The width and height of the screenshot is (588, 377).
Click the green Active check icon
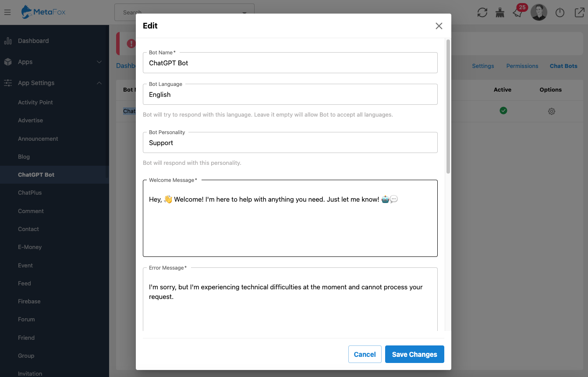[x=503, y=110]
